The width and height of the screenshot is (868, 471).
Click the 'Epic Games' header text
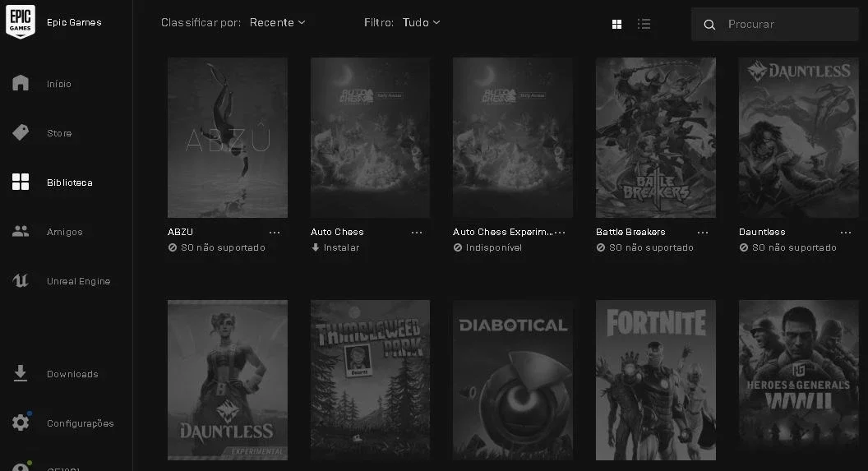[x=74, y=22]
